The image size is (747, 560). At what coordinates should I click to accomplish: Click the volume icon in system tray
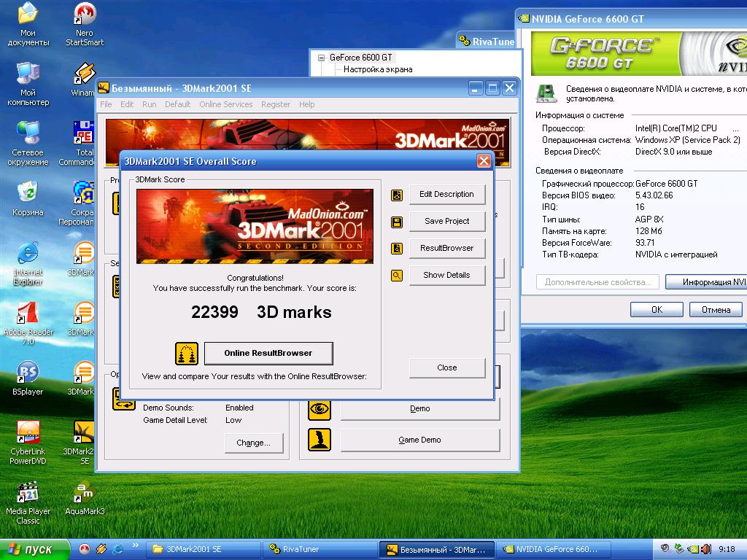(x=706, y=549)
